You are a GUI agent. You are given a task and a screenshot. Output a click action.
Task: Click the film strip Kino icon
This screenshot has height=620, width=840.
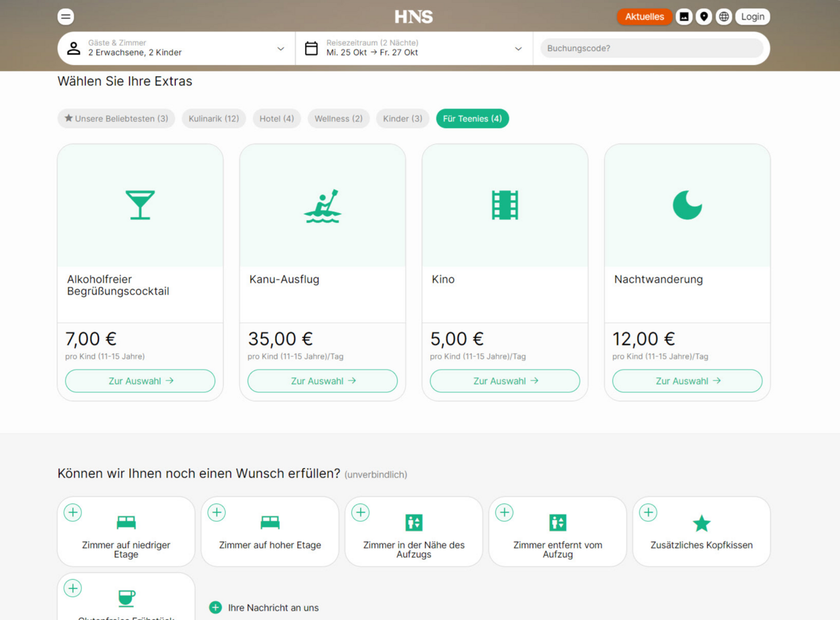click(x=505, y=206)
